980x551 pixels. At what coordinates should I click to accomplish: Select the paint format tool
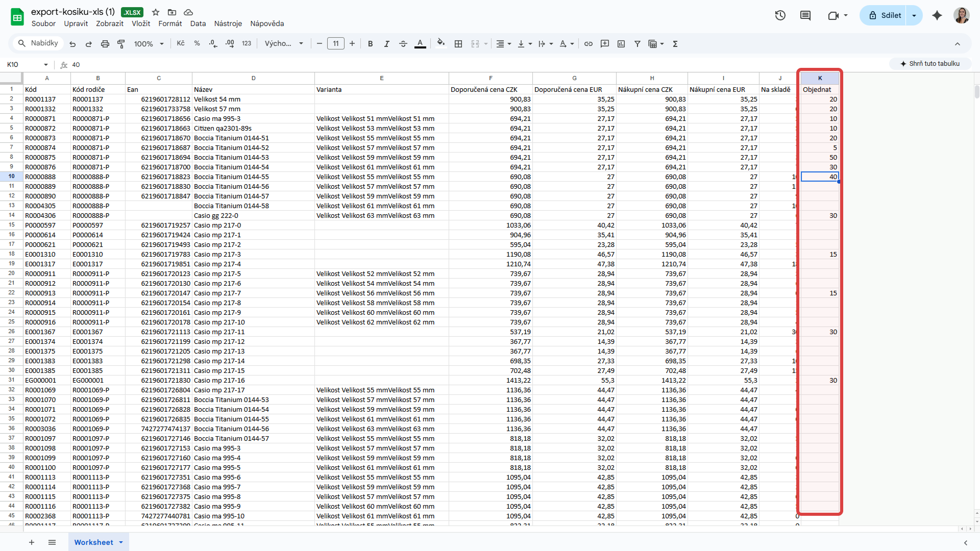coord(121,44)
